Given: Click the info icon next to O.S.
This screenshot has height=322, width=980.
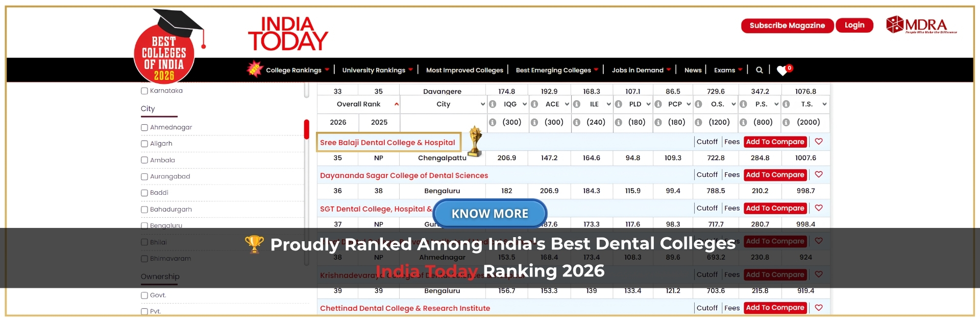Looking at the screenshot, I should (x=699, y=104).
